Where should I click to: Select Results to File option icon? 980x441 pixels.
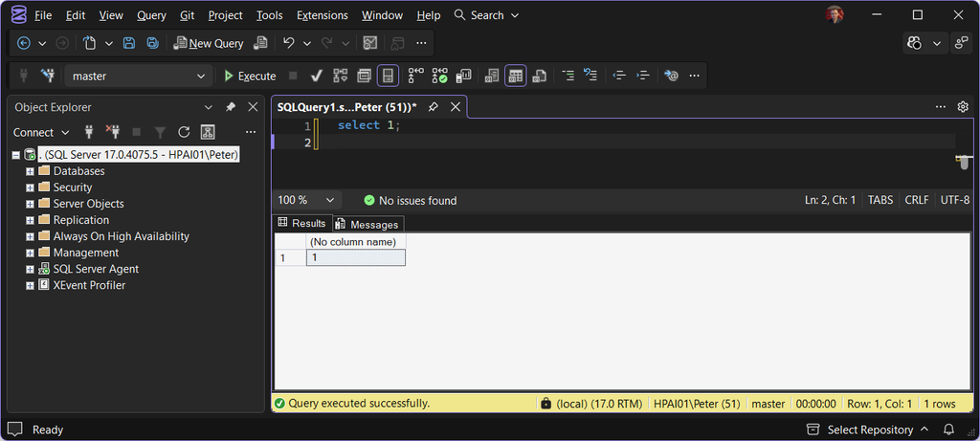(539, 76)
